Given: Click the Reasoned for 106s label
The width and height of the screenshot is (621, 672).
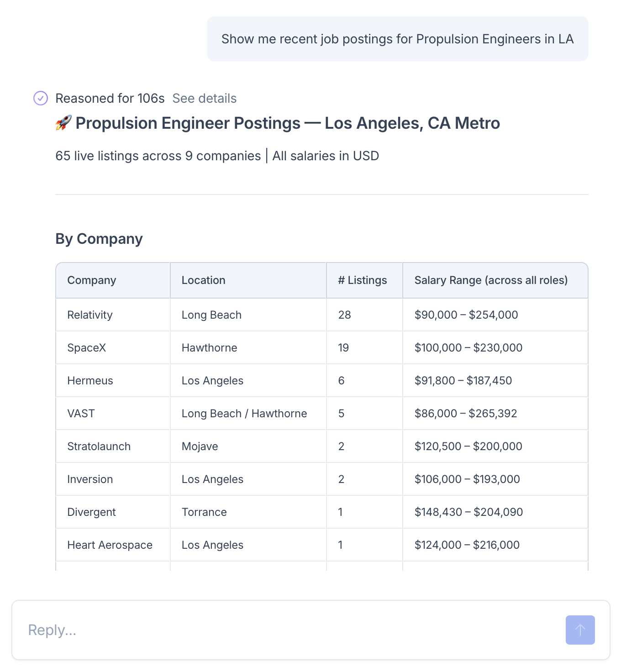Looking at the screenshot, I should coord(110,98).
